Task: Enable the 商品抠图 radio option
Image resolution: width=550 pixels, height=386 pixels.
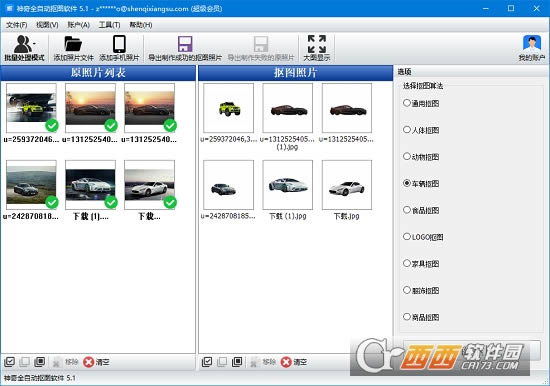Action: (x=421, y=317)
